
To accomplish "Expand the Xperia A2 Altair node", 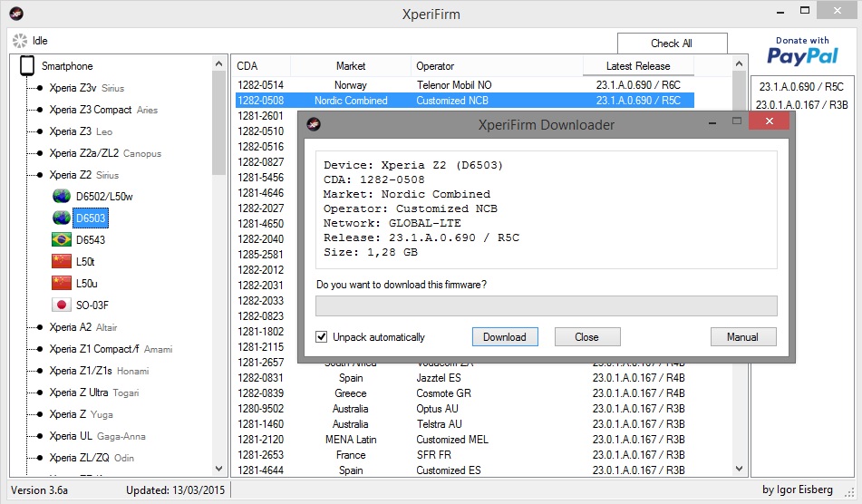I will 39,327.
